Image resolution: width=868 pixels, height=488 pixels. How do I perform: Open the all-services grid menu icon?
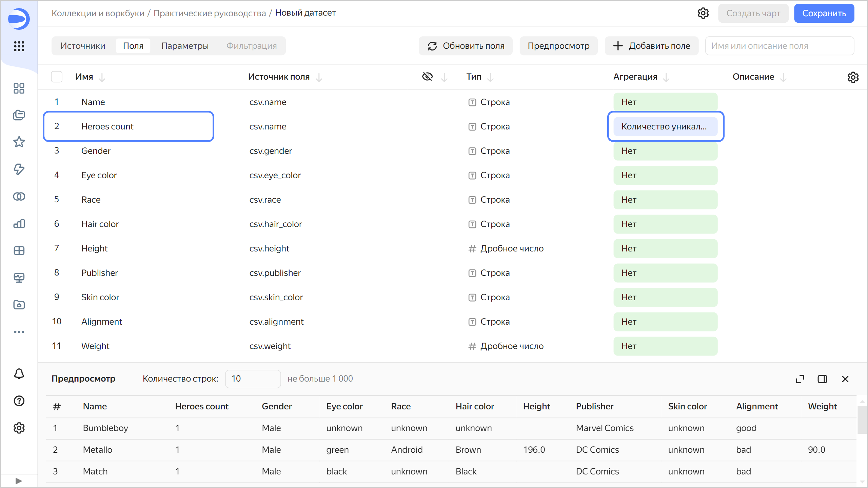19,46
